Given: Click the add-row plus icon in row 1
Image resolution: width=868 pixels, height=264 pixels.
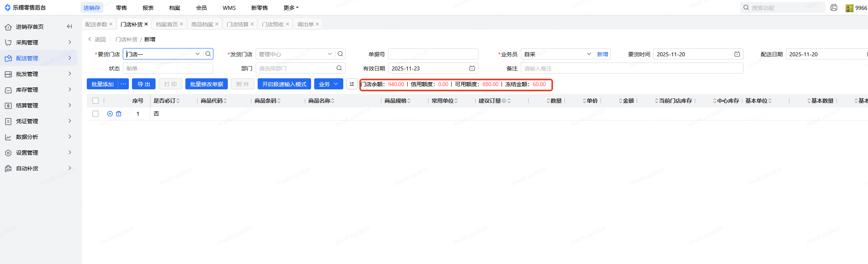Looking at the screenshot, I should coord(110,114).
